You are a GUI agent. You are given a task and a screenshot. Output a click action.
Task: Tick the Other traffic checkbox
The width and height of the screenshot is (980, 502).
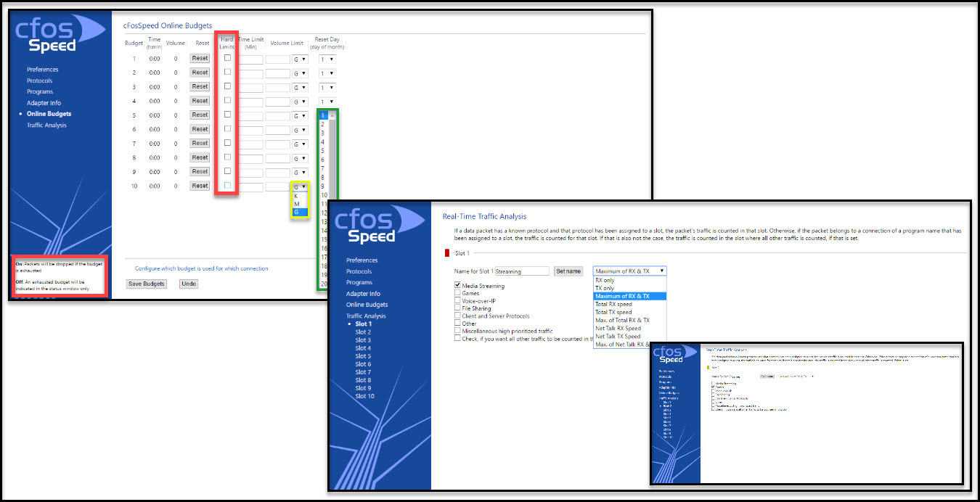[x=457, y=324]
